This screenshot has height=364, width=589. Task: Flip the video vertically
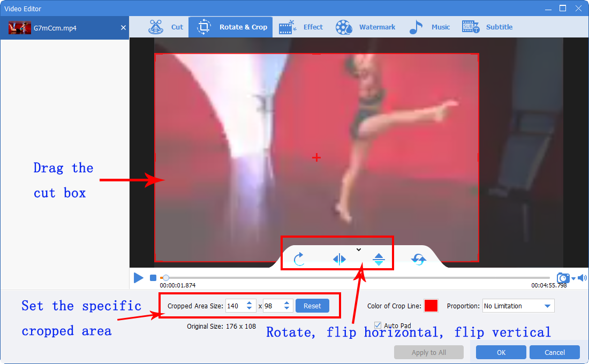coord(379,260)
